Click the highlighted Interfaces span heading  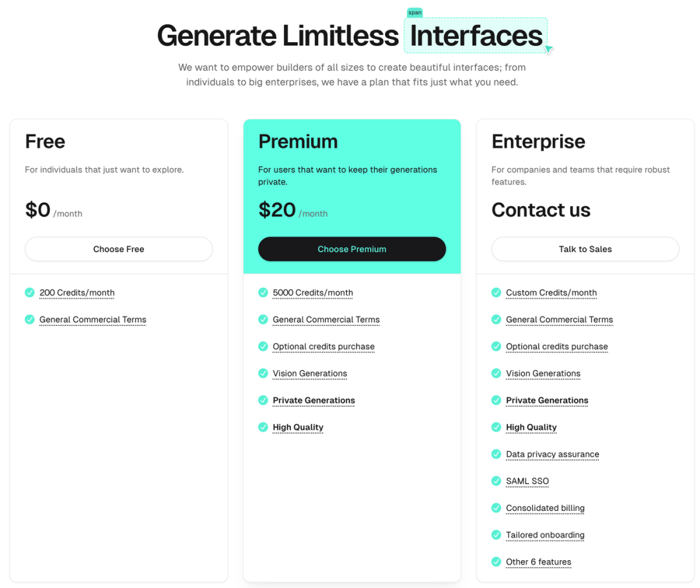click(476, 35)
